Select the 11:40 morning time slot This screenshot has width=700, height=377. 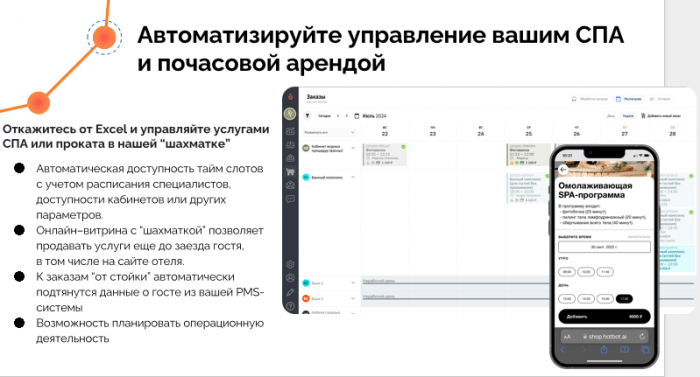605,272
